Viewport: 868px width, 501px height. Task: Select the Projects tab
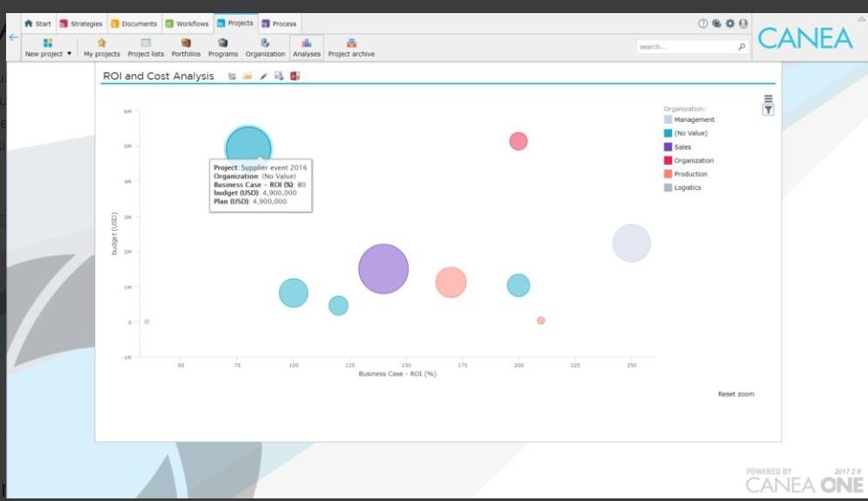(x=235, y=24)
